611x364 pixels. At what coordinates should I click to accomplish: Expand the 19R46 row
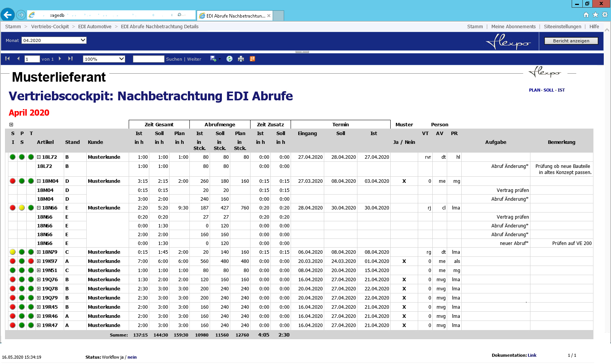[39, 316]
